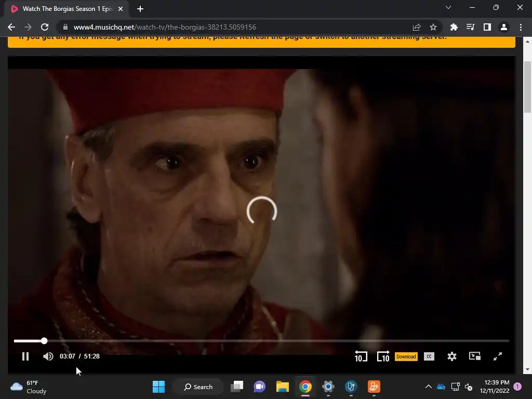Go back to previous page

(x=11, y=27)
